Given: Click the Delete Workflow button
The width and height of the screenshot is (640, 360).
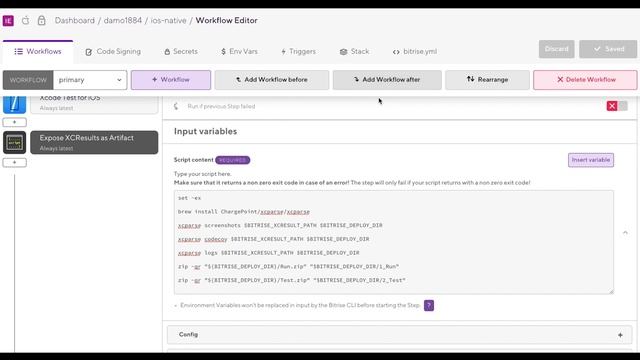Looking at the screenshot, I should pyautogui.click(x=585, y=80).
